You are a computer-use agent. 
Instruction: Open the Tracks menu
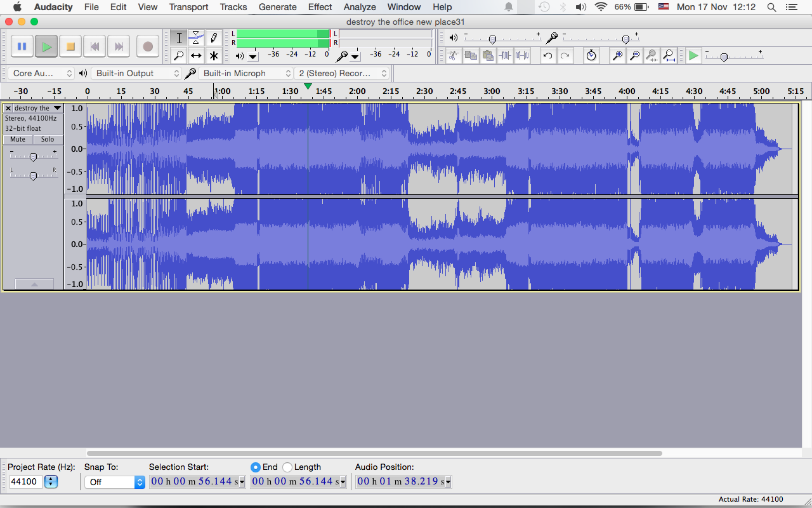click(x=233, y=7)
